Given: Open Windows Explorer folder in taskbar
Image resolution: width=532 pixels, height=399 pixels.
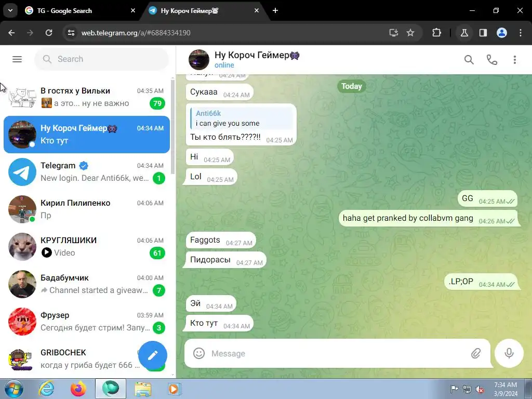Looking at the screenshot, I should click(x=143, y=389).
